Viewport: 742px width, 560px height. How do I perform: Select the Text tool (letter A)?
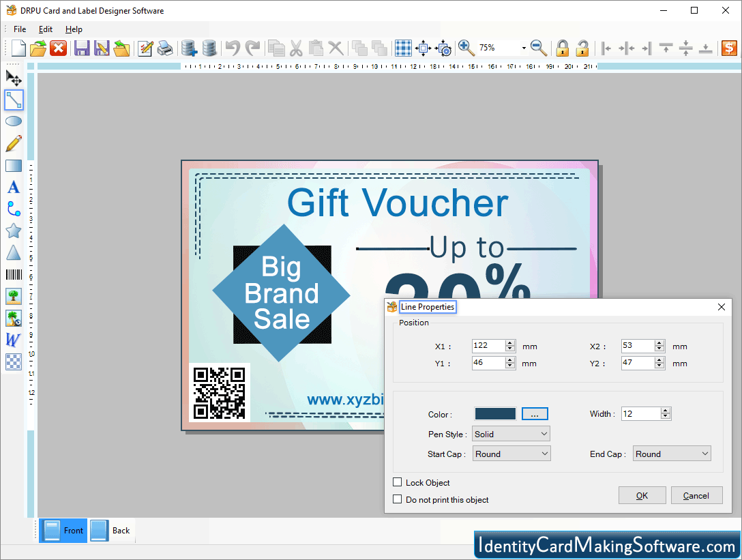tap(14, 188)
